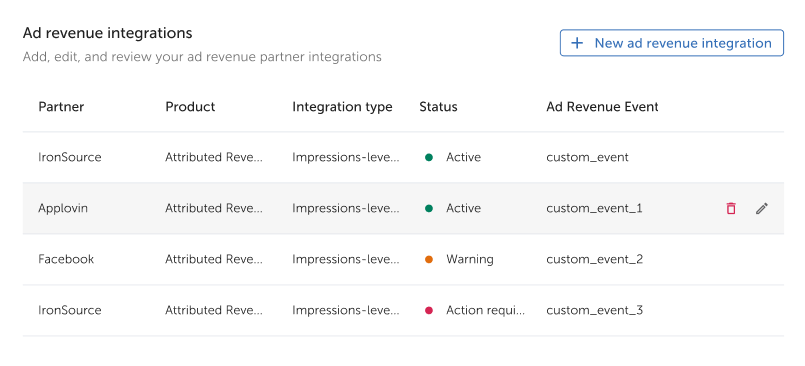Create a New ad revenue integration
The height and width of the screenshot is (366, 805).
(x=672, y=43)
